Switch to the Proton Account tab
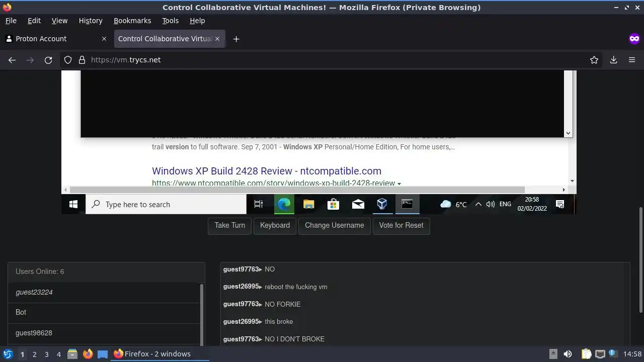The width and height of the screenshot is (644, 362). [x=56, y=39]
